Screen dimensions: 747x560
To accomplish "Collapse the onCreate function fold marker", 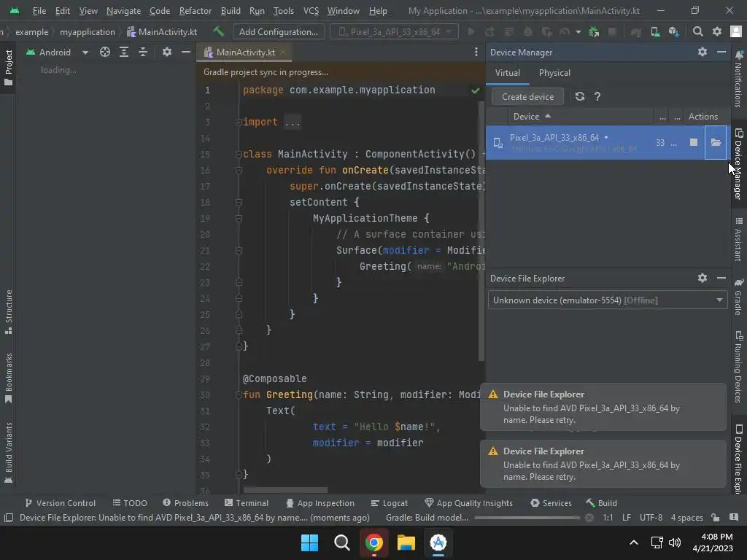I will pyautogui.click(x=239, y=170).
